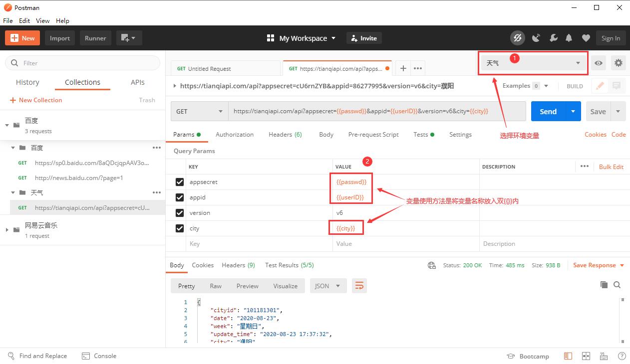Open the help question mark icon
Screen dimensions: 630x364
point(622,356)
